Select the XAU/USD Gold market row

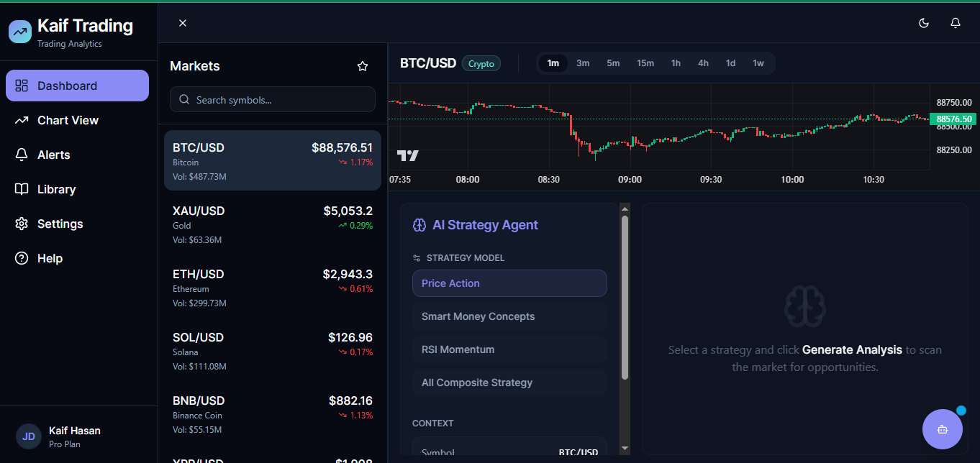tap(273, 224)
